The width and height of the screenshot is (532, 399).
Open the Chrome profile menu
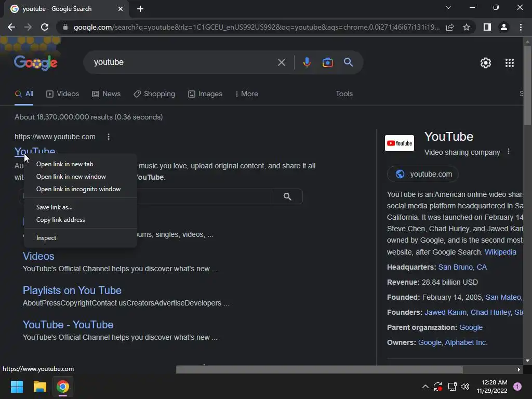coord(504,27)
